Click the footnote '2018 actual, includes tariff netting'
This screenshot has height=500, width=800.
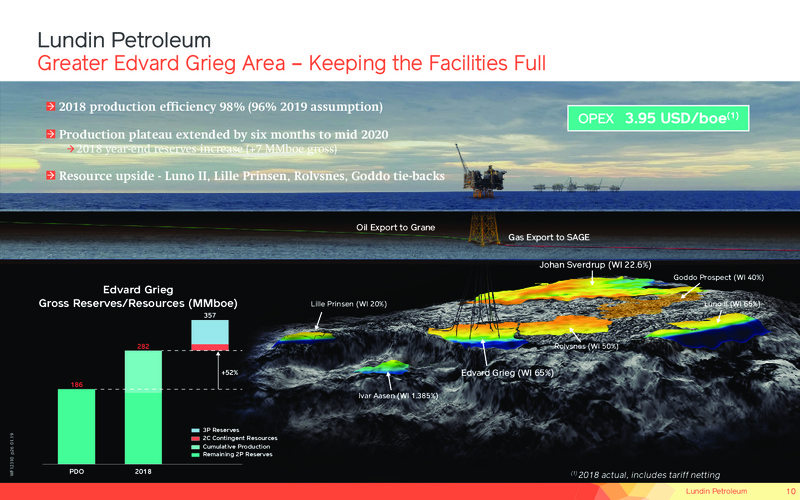[645, 475]
